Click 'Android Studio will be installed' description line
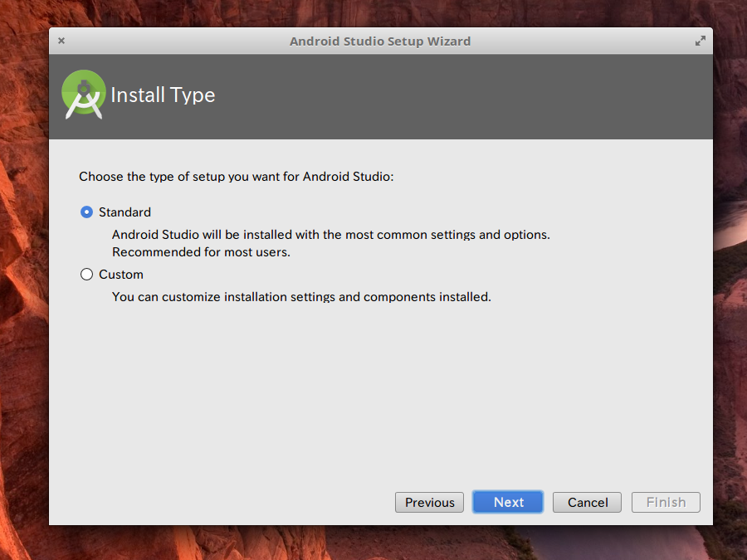 [331, 235]
